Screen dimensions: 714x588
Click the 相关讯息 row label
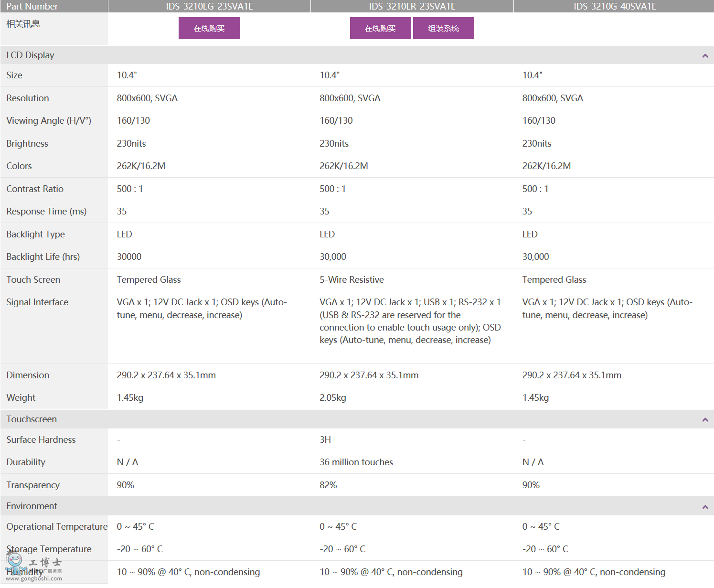[23, 24]
